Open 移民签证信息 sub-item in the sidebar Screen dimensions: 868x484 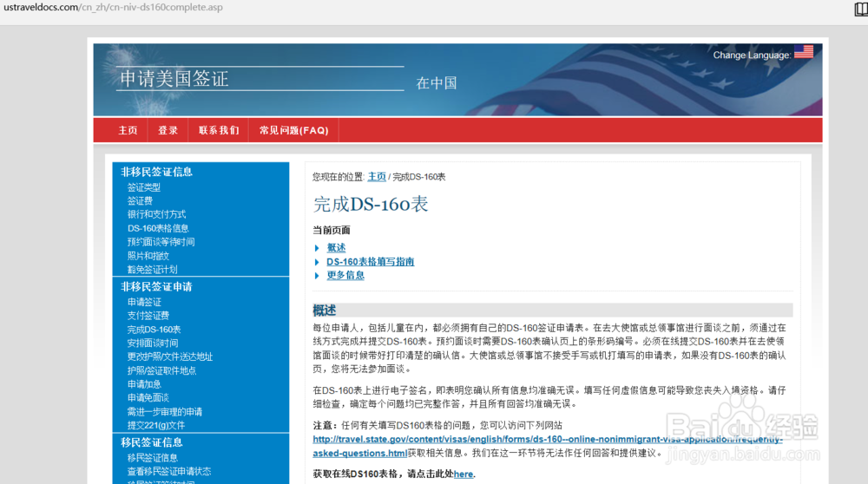coord(153,458)
